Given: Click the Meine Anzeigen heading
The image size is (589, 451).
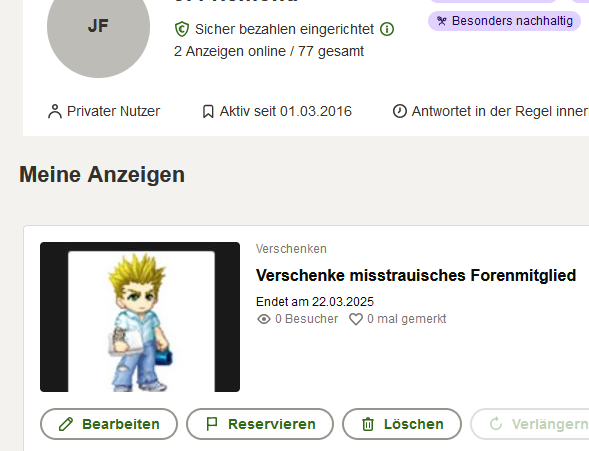Looking at the screenshot, I should click(102, 175).
